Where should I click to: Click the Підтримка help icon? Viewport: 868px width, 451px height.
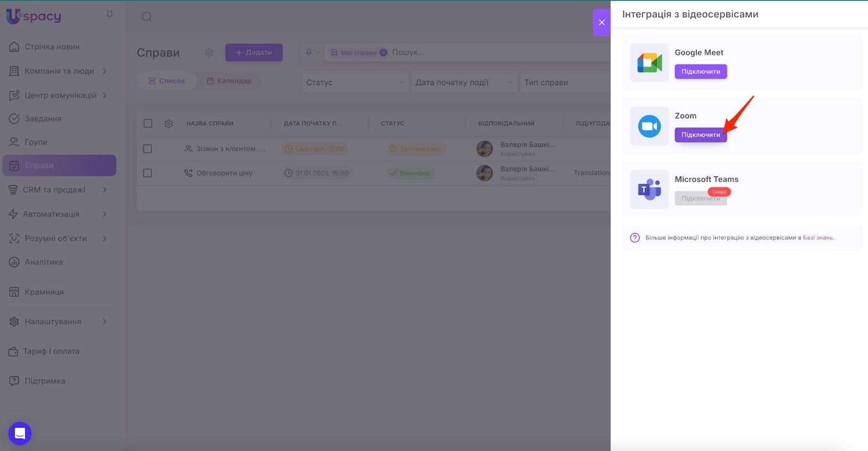click(x=14, y=381)
